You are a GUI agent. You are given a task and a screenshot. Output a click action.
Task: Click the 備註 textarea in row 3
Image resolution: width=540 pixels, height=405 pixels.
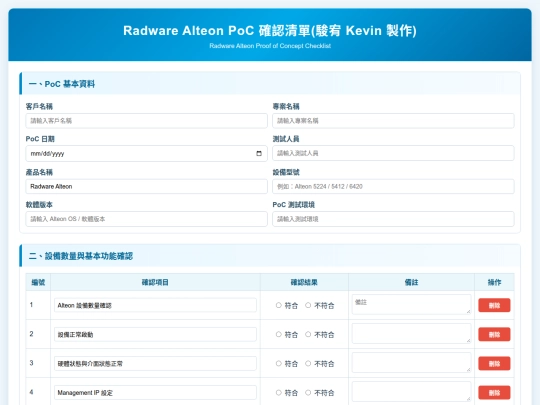click(x=412, y=363)
